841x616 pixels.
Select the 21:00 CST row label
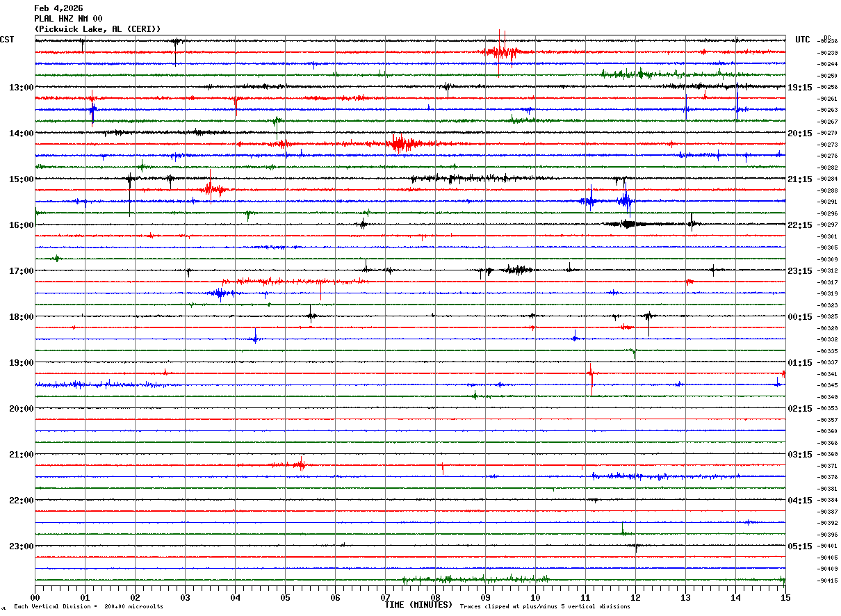(x=21, y=454)
